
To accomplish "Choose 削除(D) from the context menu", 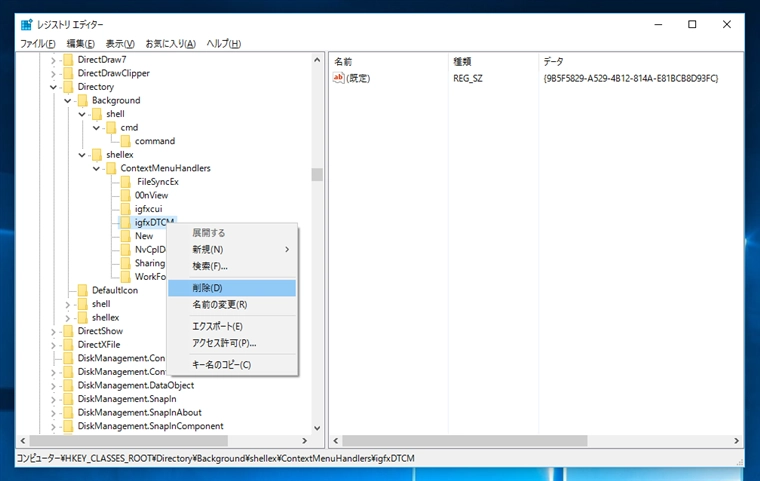I will point(232,288).
